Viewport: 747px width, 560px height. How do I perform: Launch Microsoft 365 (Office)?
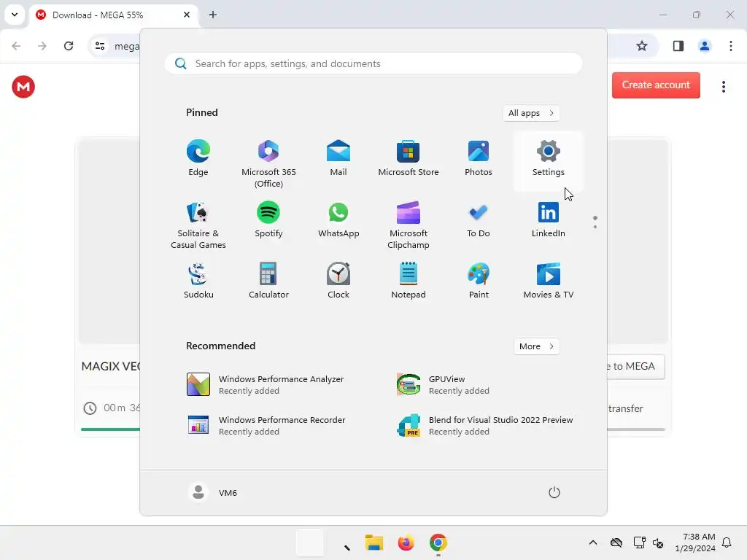point(268,163)
